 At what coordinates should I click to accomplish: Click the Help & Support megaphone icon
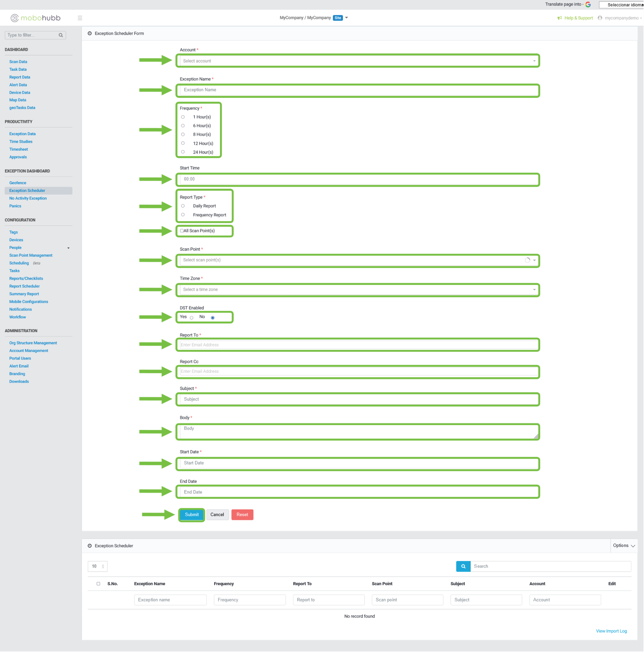point(559,18)
